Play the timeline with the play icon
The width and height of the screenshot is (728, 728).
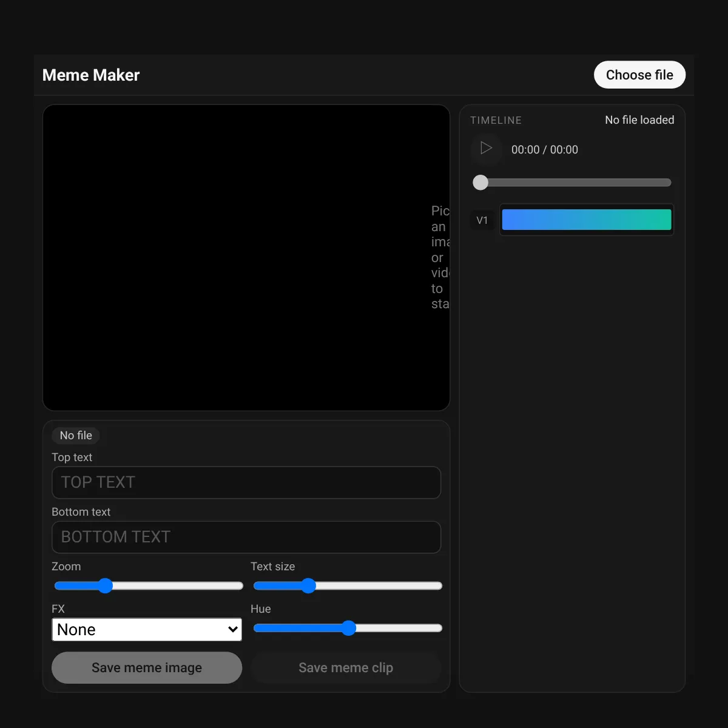[486, 149]
